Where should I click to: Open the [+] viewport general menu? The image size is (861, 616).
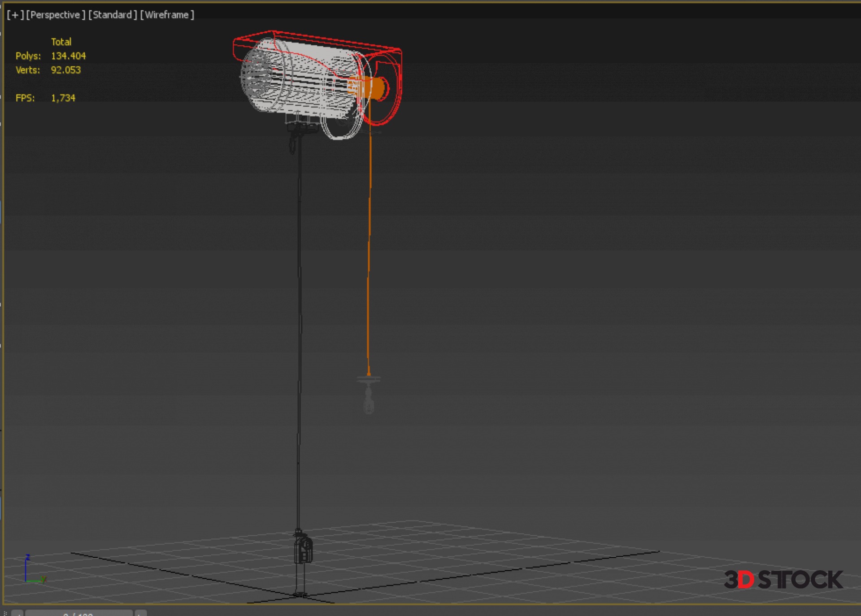(15, 15)
